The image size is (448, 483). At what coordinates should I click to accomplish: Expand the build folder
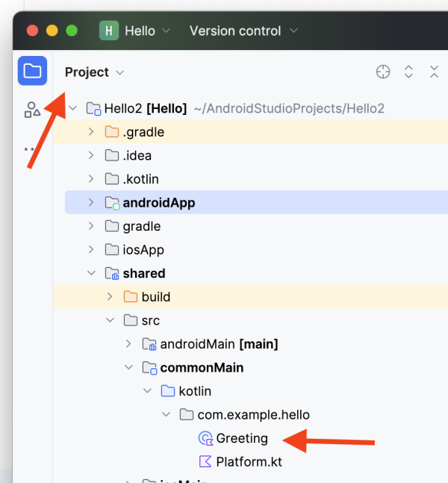110,297
